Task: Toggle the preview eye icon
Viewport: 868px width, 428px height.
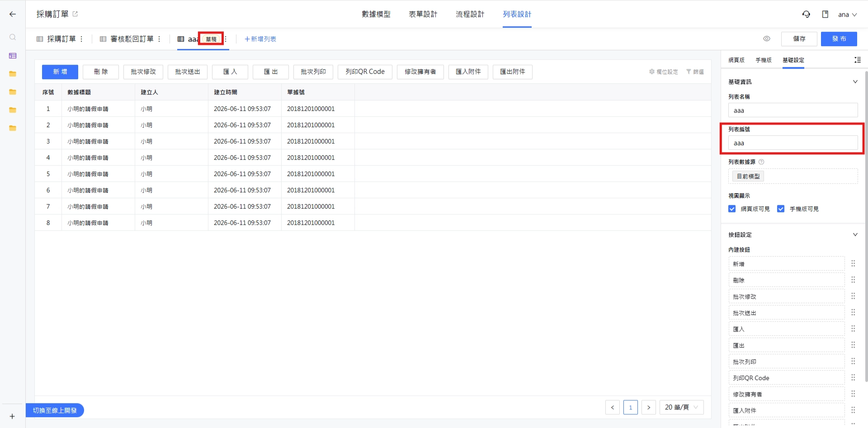Action: (767, 38)
